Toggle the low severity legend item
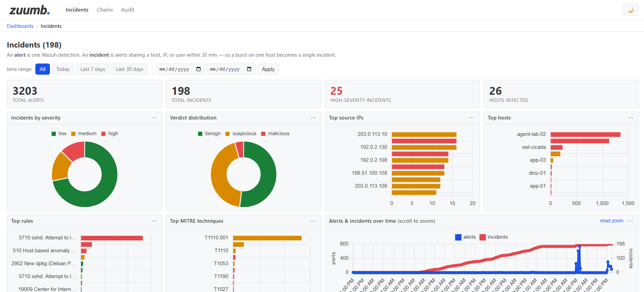Screen dimensions: 644x292 click(59, 133)
